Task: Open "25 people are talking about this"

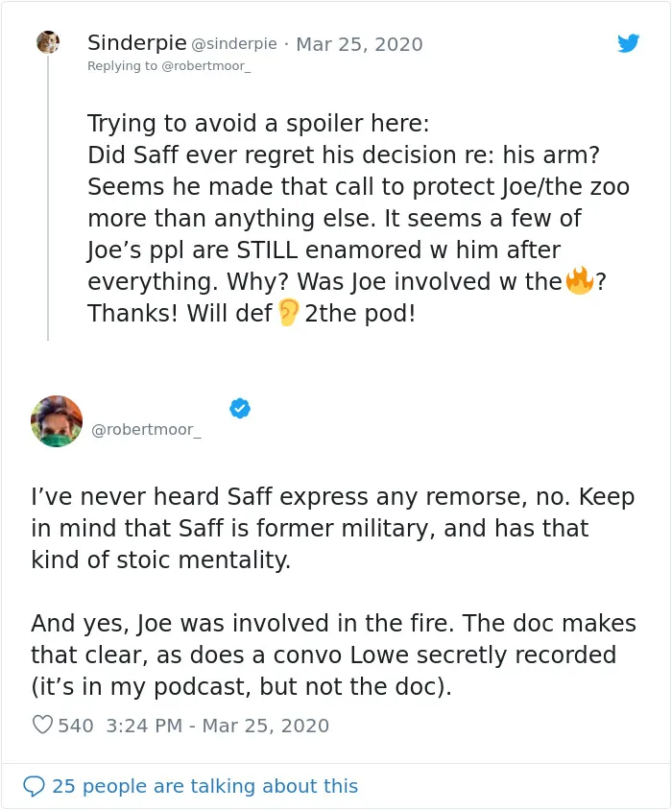Action: (205, 786)
